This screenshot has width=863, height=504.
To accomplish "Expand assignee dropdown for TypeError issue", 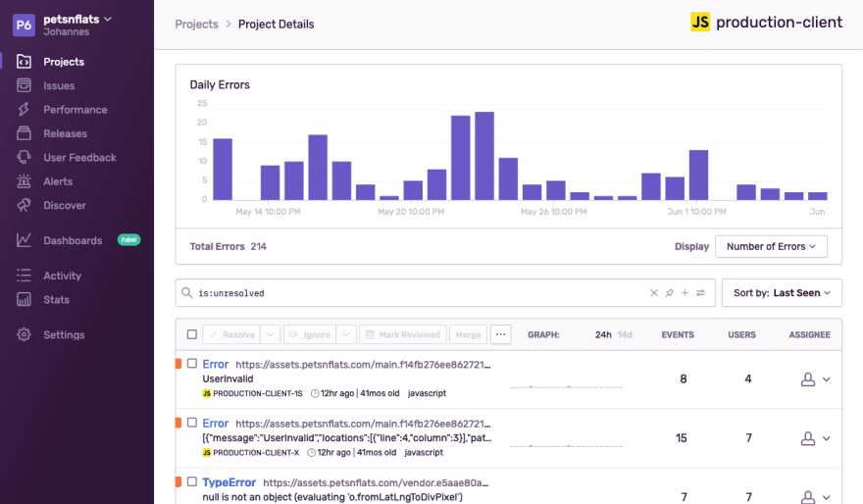I will [826, 497].
